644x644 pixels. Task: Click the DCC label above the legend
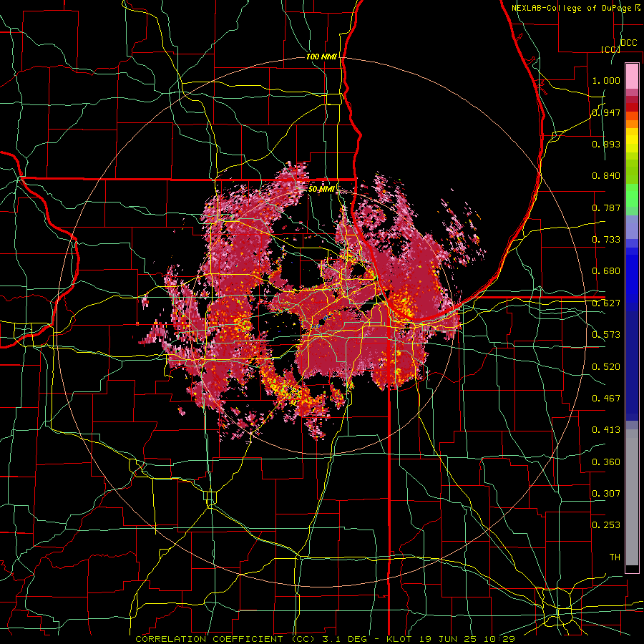(628, 43)
